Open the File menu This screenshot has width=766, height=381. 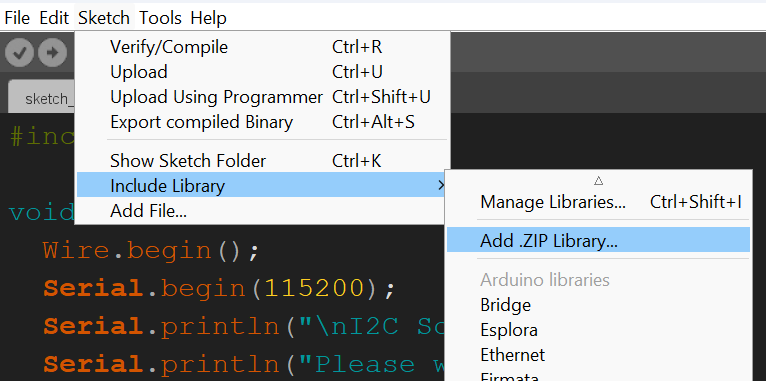17,18
